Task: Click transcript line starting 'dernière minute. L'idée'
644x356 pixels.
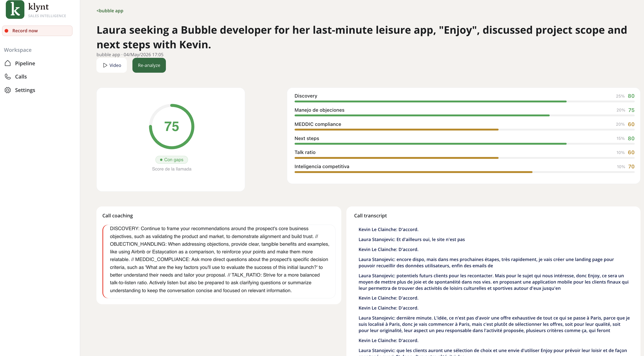Action: click(494, 324)
